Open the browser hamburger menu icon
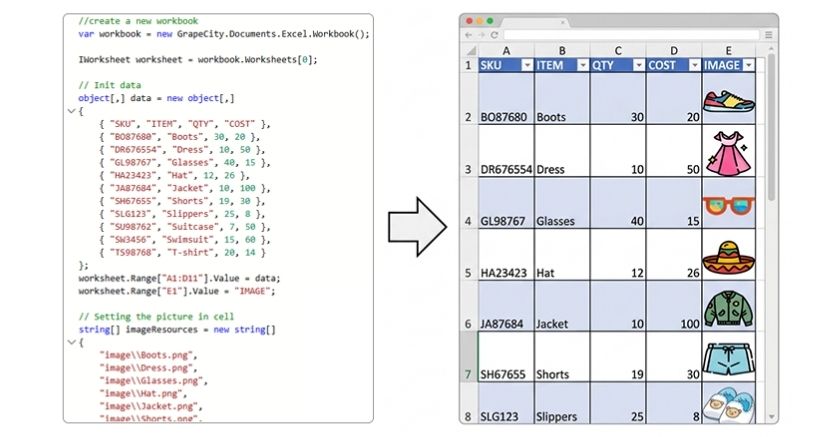The width and height of the screenshot is (833, 437). tap(769, 35)
